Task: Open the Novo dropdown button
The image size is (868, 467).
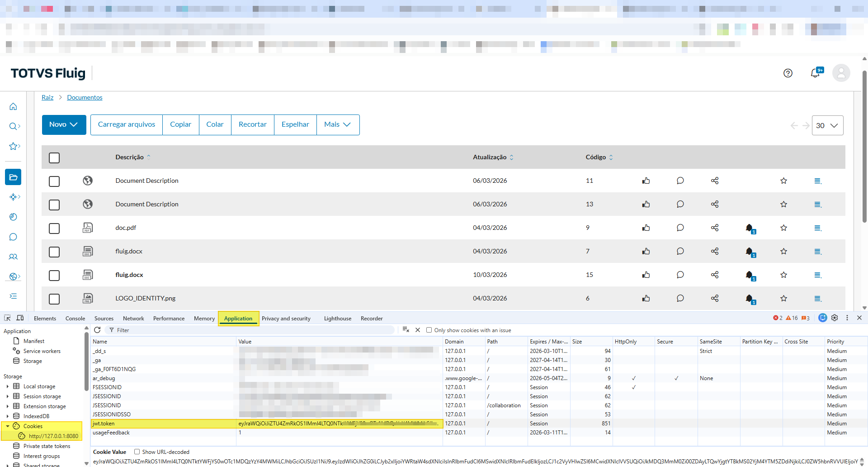Action: click(x=64, y=124)
